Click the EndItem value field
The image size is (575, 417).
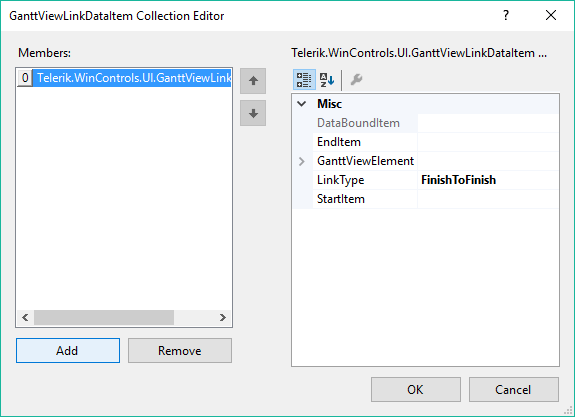[488, 142]
